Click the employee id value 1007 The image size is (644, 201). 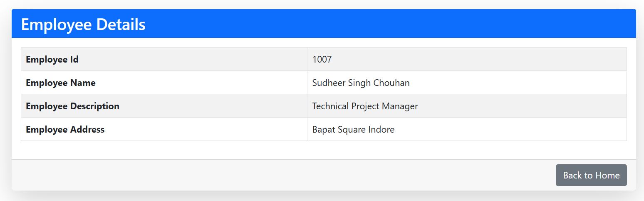point(322,60)
